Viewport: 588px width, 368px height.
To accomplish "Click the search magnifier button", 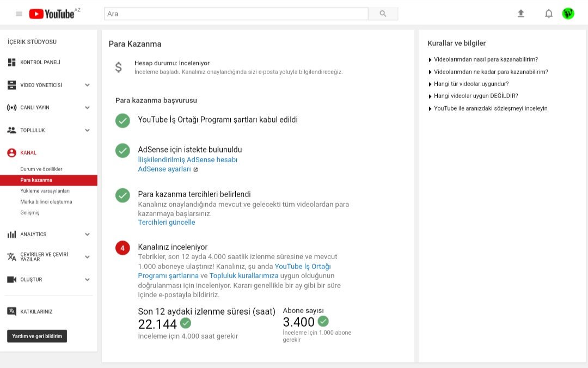I will pyautogui.click(x=383, y=14).
